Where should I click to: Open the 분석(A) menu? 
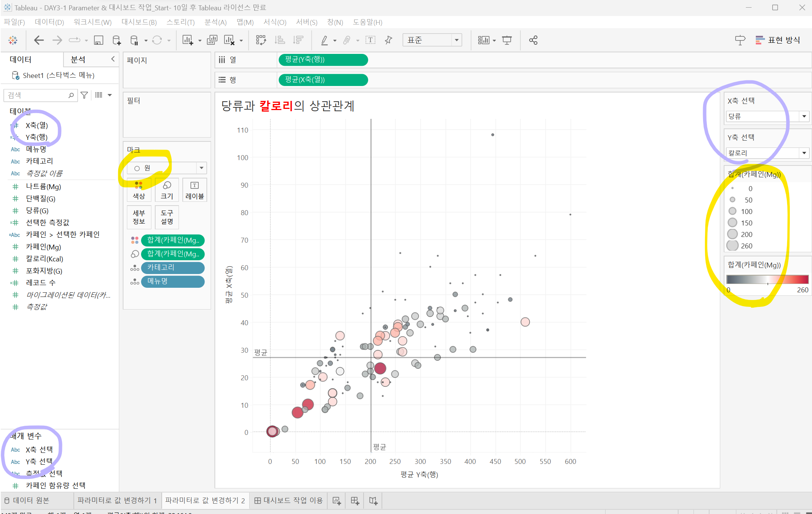(x=215, y=22)
